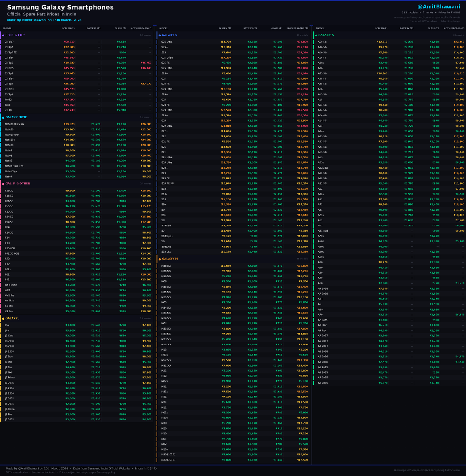Click the green dot beside GALAXY A
This screenshot has height=476, width=466.
coord(316,35)
